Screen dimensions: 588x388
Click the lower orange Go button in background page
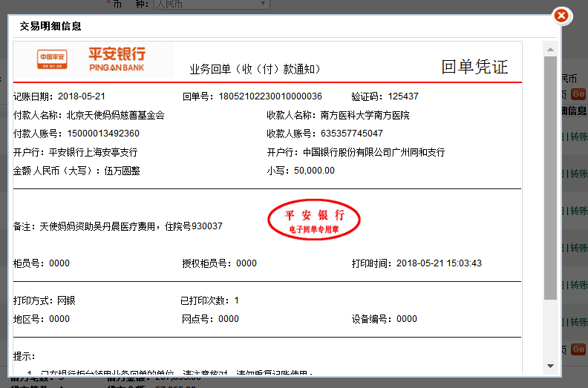[578, 349]
